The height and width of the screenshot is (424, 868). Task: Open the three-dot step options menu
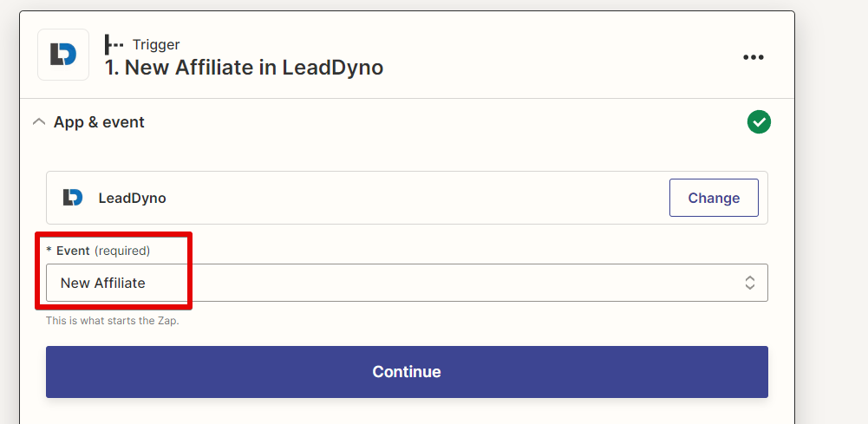coord(754,57)
